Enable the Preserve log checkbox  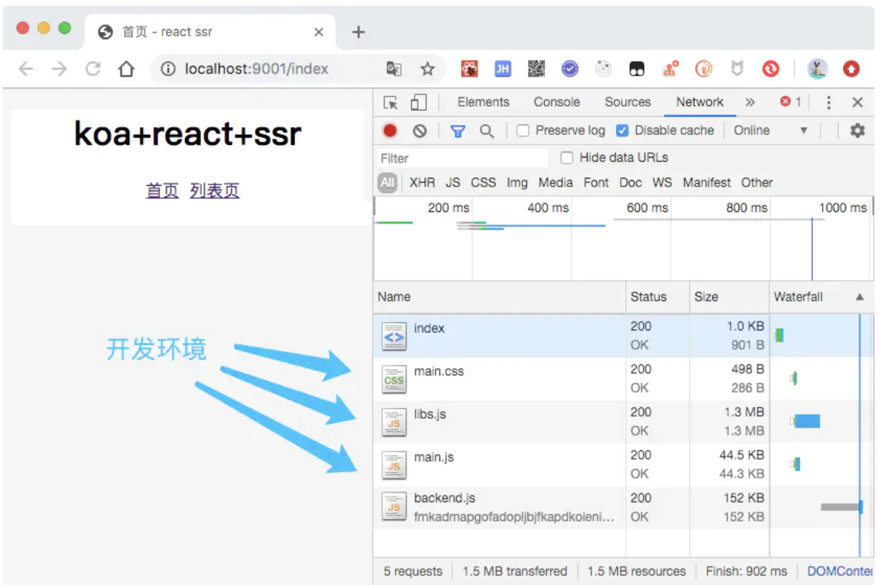[x=522, y=131]
